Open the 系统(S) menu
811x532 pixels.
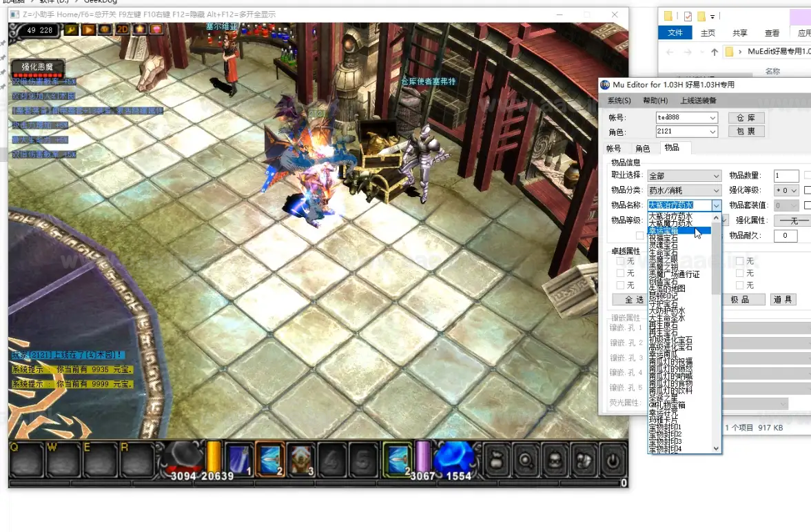[619, 101]
